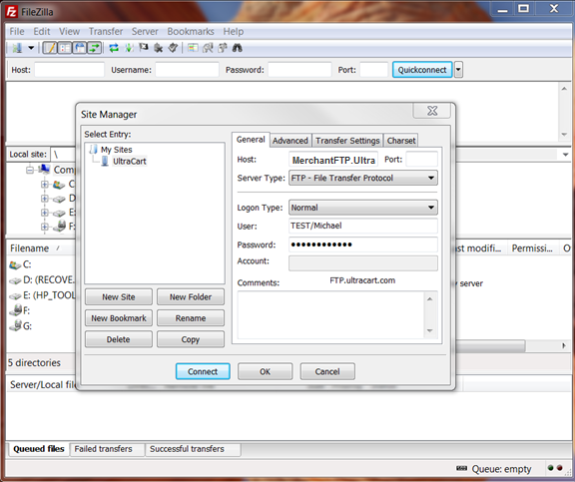This screenshot has height=482, width=575.
Task: Open the Quickconnect history dropdown arrow
Action: point(458,70)
